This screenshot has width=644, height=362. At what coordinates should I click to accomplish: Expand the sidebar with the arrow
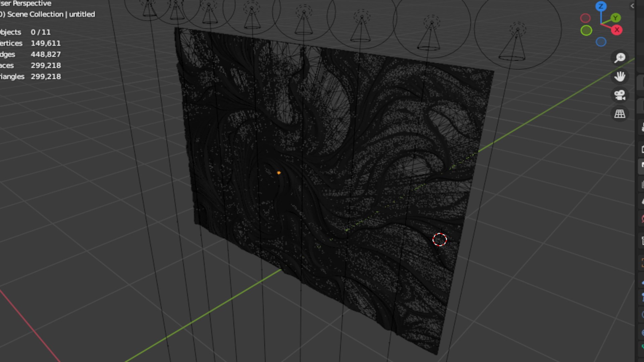(x=632, y=6)
